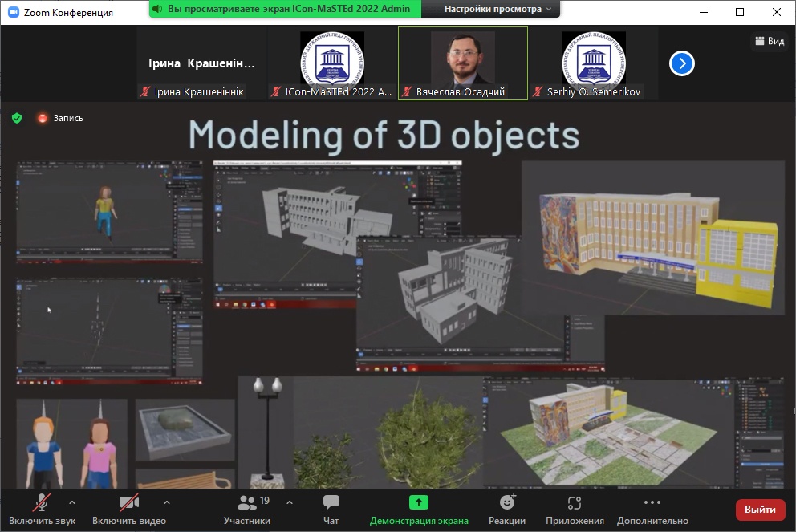The width and height of the screenshot is (796, 532).
Task: Open the Reactions icon
Action: (x=507, y=503)
